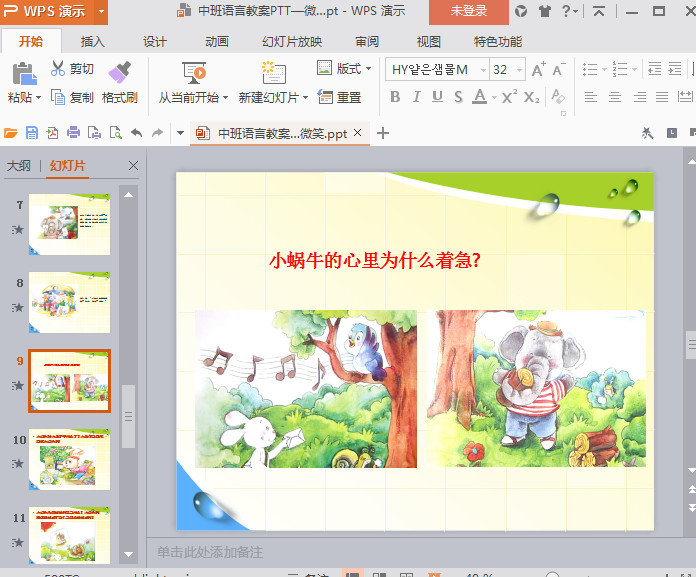Start slideshow with 从当前开始 icon
Screen dimensions: 696x577
click(194, 73)
